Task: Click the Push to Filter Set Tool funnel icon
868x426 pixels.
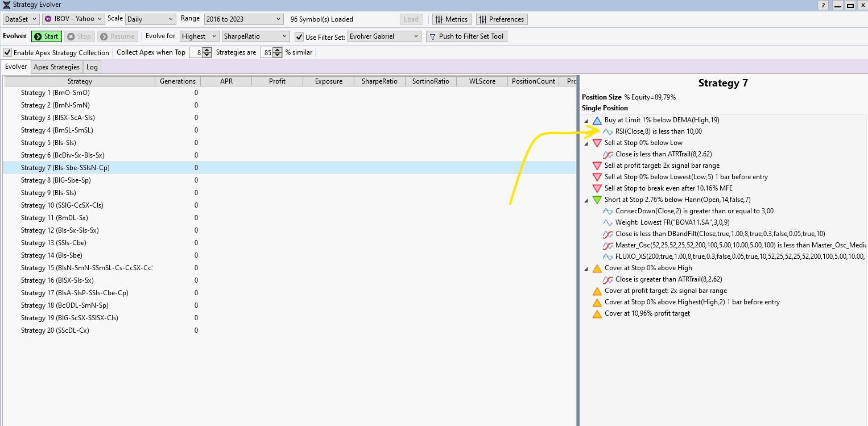Action: coord(432,36)
